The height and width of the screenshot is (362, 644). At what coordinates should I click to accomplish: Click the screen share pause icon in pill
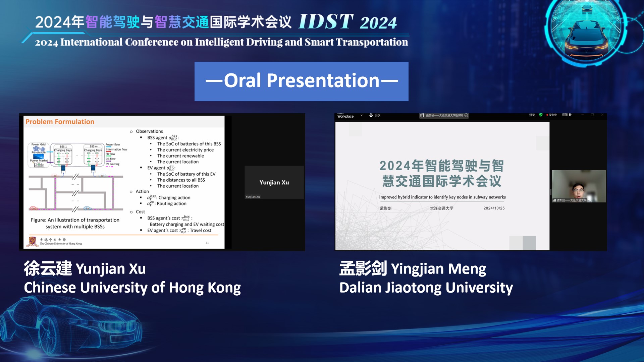[x=422, y=115]
